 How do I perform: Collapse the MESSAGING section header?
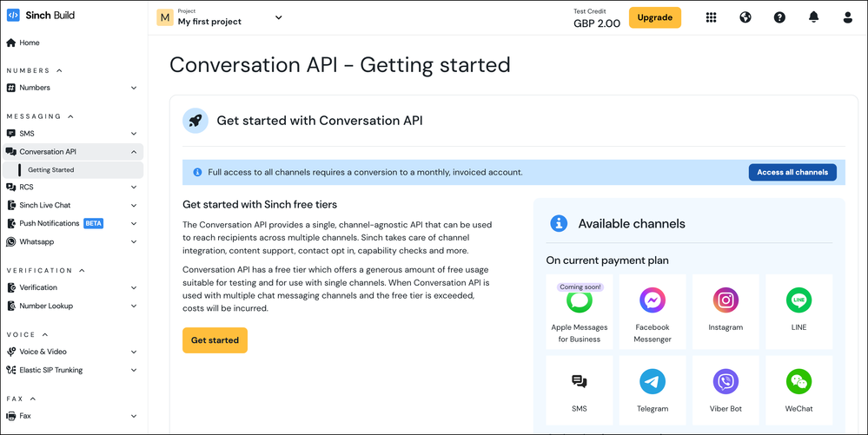(40, 116)
